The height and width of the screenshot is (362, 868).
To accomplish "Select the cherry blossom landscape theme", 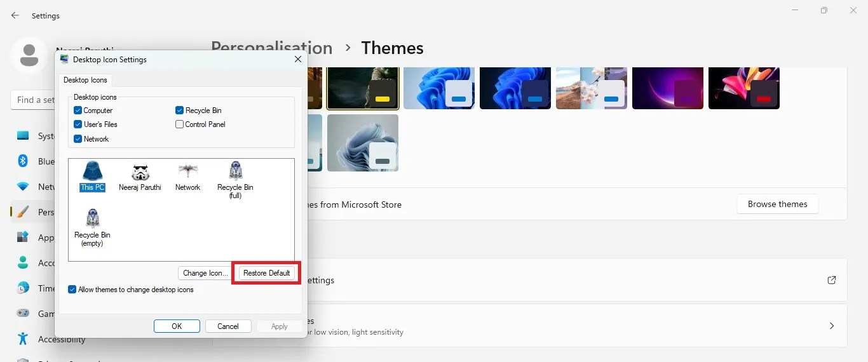I will click(592, 88).
